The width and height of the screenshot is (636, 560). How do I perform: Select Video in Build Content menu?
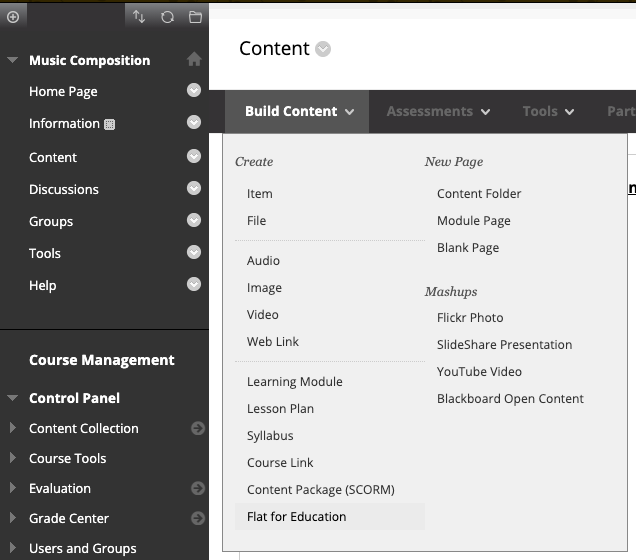tap(262, 315)
